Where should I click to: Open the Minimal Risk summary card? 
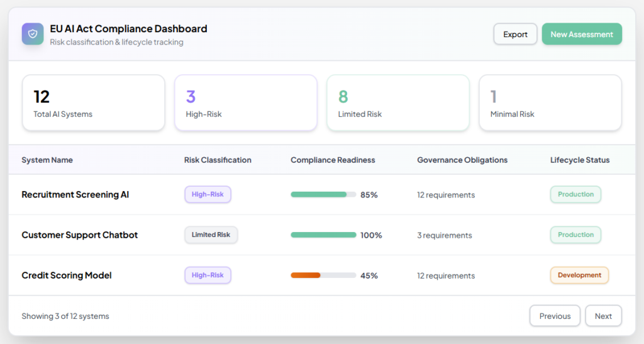(x=550, y=103)
